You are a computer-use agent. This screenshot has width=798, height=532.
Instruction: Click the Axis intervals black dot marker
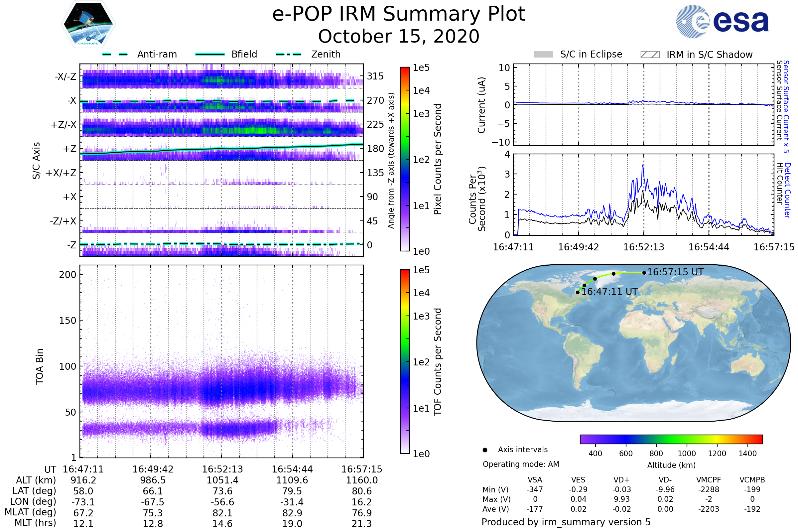[485, 450]
